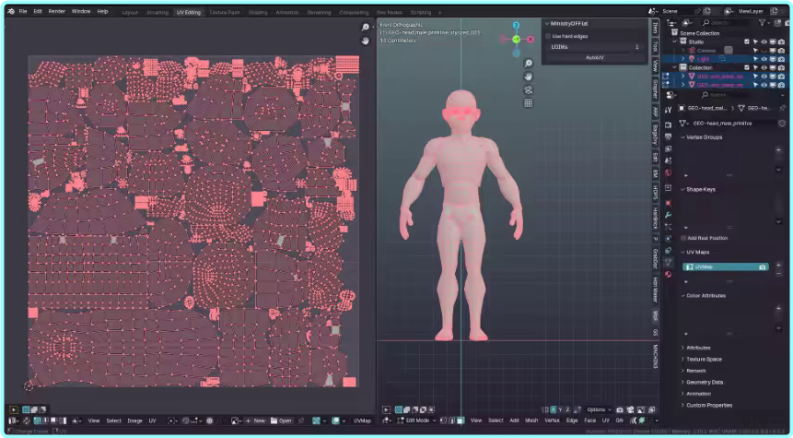793x438 pixels.
Task: Switch to the Texture Paint workspace tab
Action: 225,12
